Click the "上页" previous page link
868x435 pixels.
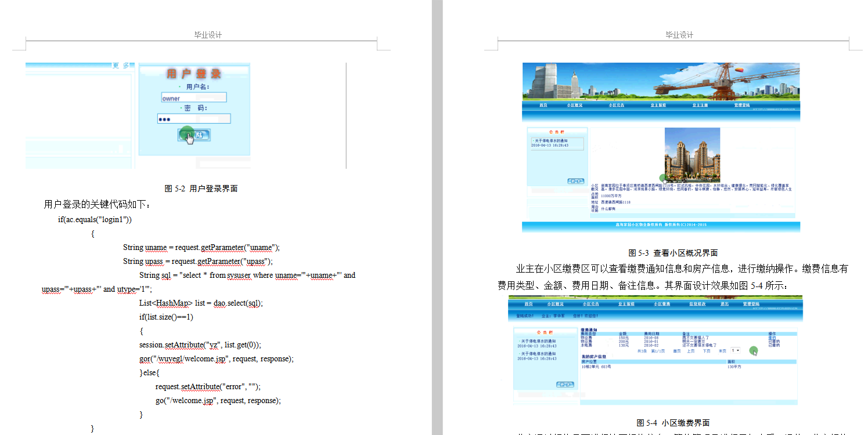pos(691,351)
